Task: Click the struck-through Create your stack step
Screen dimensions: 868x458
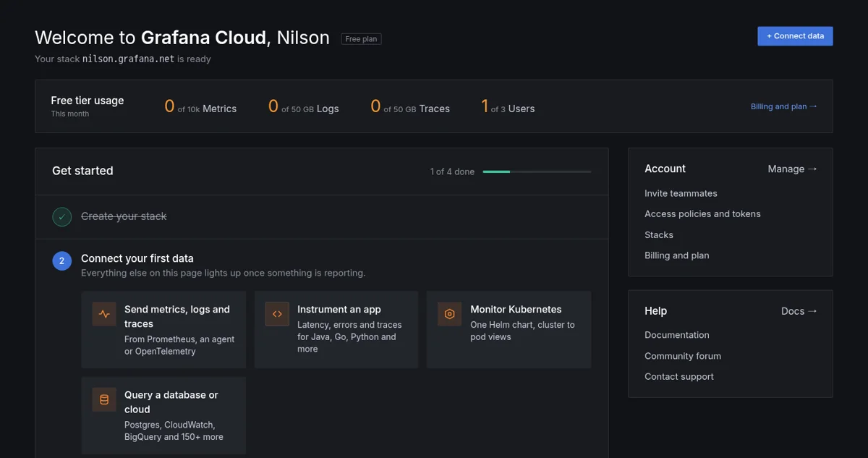Action: 124,216
